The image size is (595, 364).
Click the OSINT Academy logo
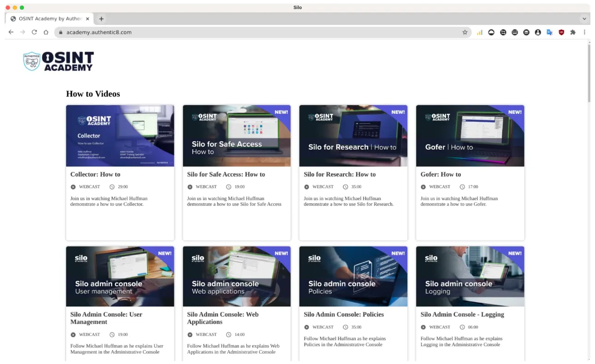pos(59,61)
